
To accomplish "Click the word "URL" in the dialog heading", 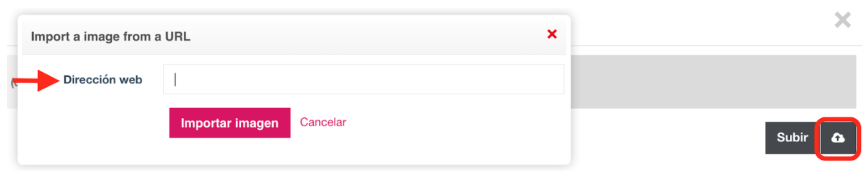I will (x=177, y=36).
